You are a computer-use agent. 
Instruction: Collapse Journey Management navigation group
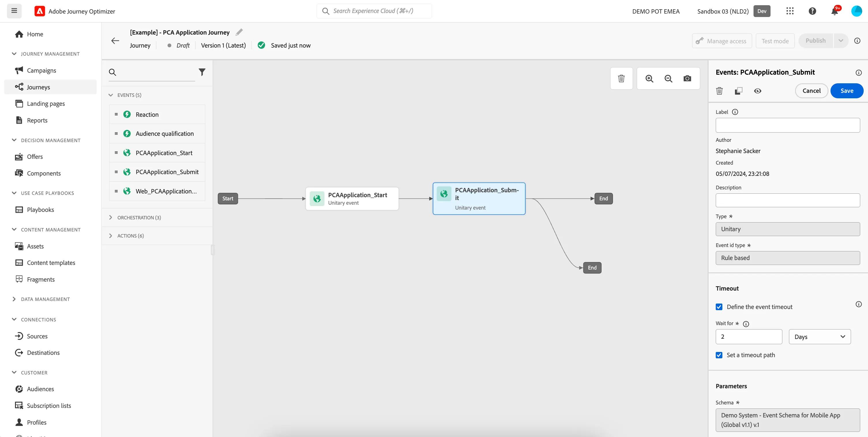(x=14, y=54)
